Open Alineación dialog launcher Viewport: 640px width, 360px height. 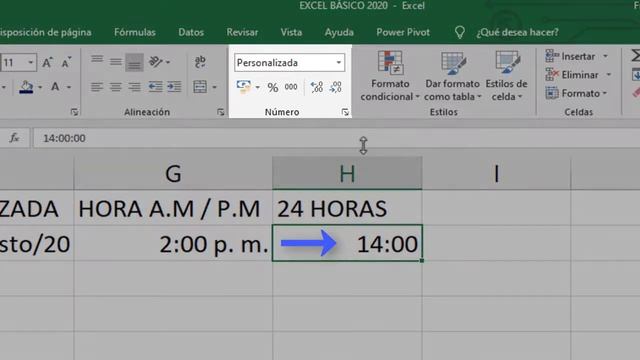pos(221,112)
